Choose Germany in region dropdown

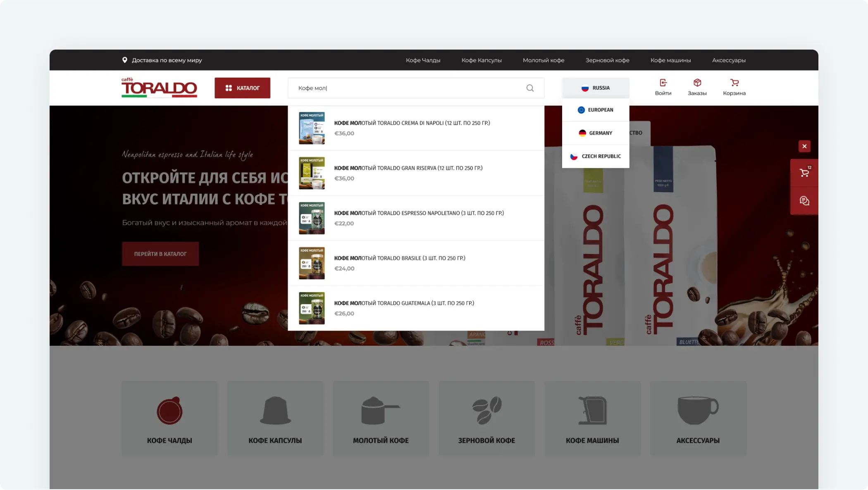595,133
